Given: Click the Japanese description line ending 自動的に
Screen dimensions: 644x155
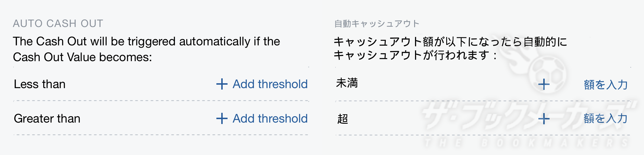Looking at the screenshot, I should pyautogui.click(x=451, y=42).
